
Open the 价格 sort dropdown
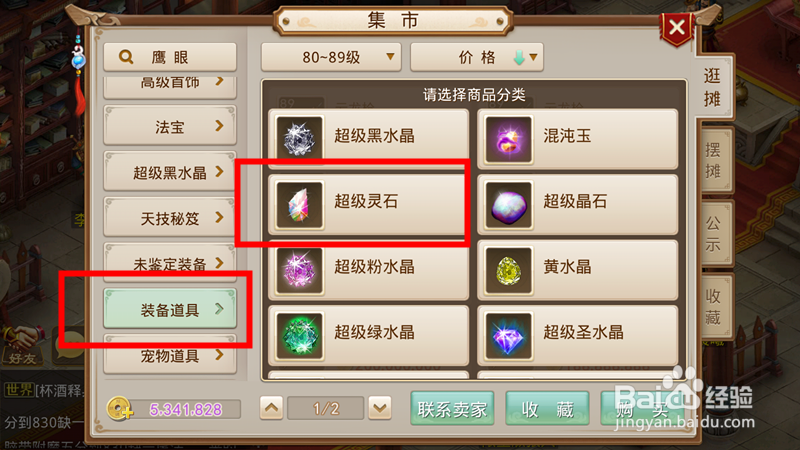(x=477, y=57)
